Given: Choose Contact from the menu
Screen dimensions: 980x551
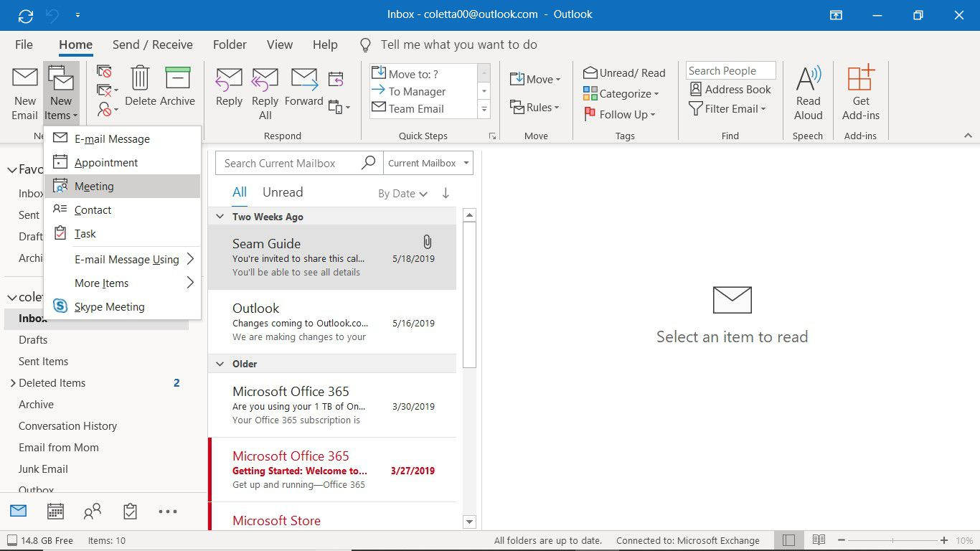Looking at the screenshot, I should tap(122, 209).
